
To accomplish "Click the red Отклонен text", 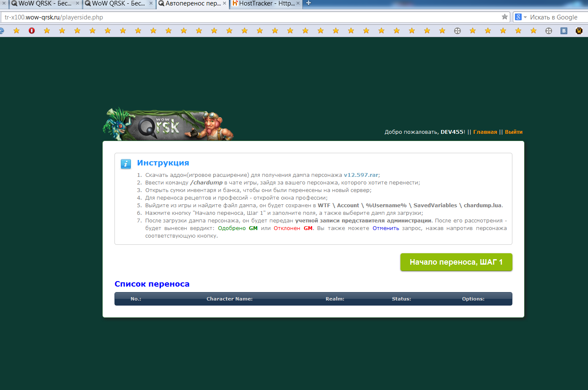I will (287, 228).
